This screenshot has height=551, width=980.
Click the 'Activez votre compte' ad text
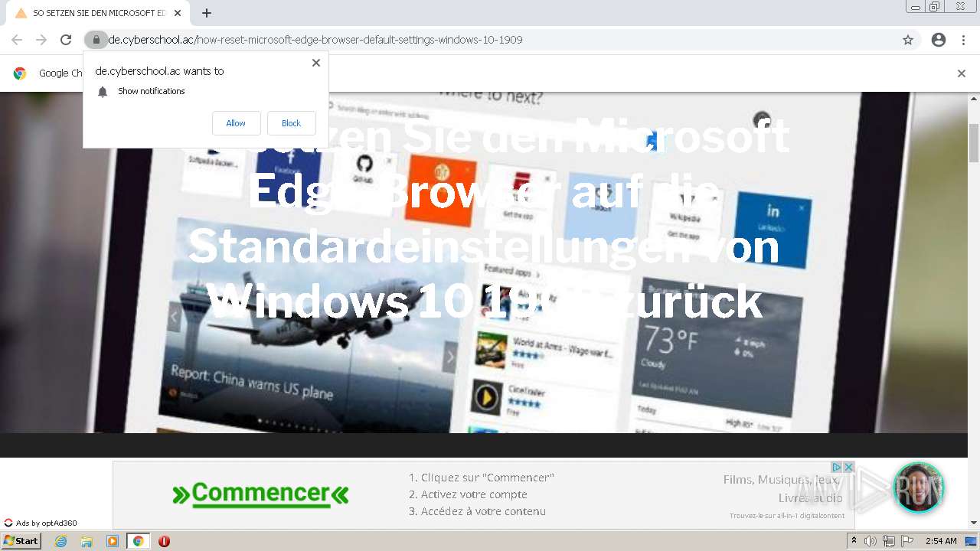click(468, 494)
